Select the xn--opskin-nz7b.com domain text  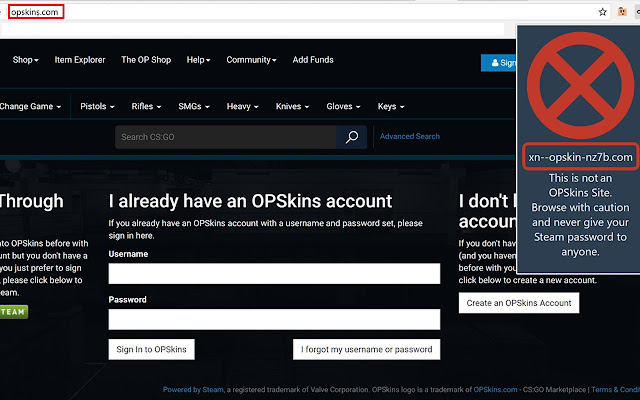pos(580,157)
